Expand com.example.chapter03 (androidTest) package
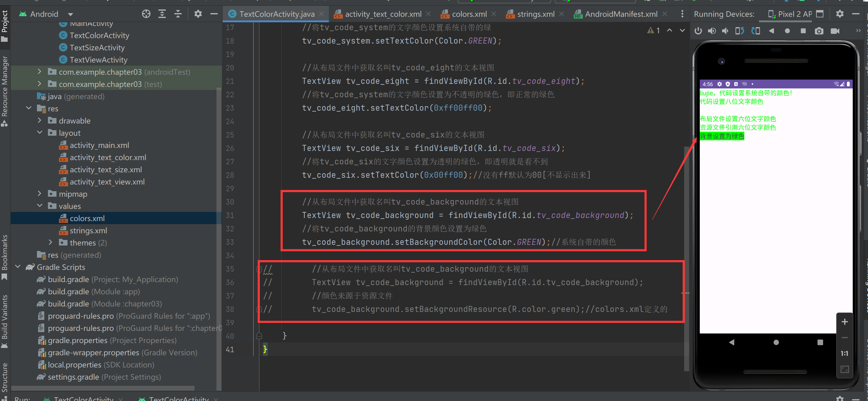 click(x=39, y=72)
